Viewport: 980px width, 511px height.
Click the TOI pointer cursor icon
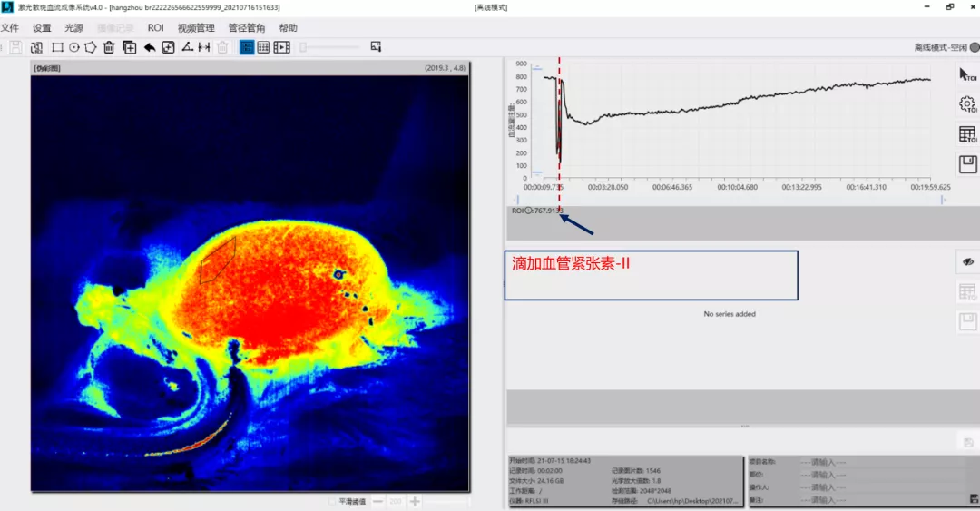(967, 75)
